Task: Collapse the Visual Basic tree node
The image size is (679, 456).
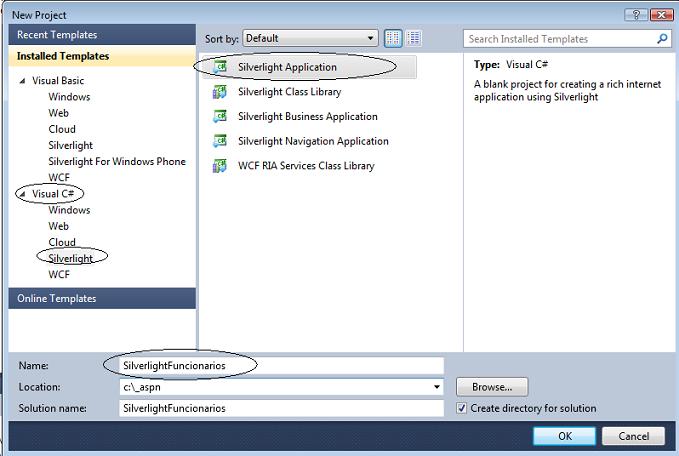Action: tap(23, 81)
